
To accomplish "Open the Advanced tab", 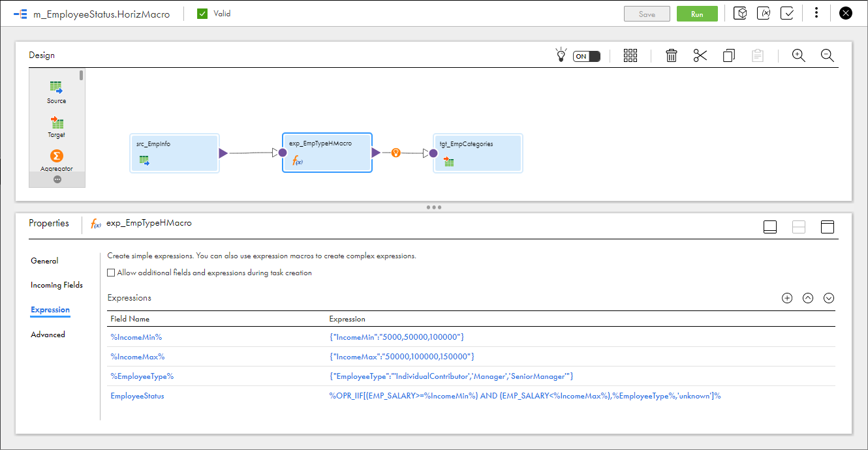I will pyautogui.click(x=48, y=335).
